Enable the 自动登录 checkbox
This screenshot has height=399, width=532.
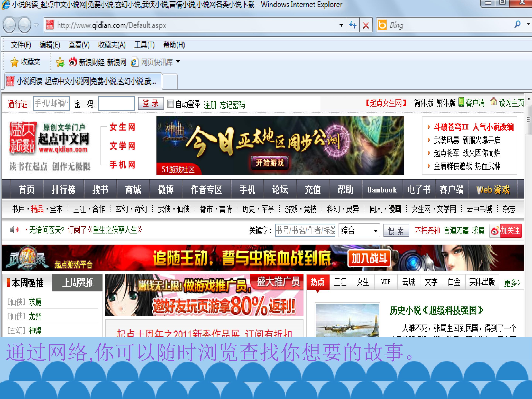tap(170, 104)
